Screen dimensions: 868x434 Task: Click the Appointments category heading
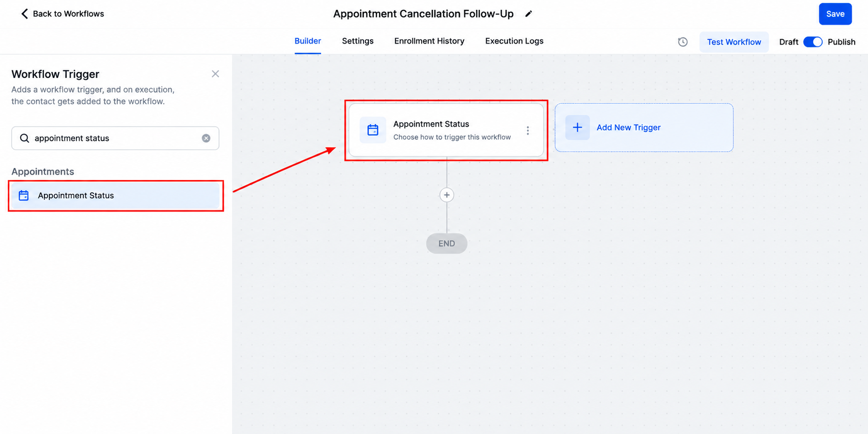click(43, 172)
